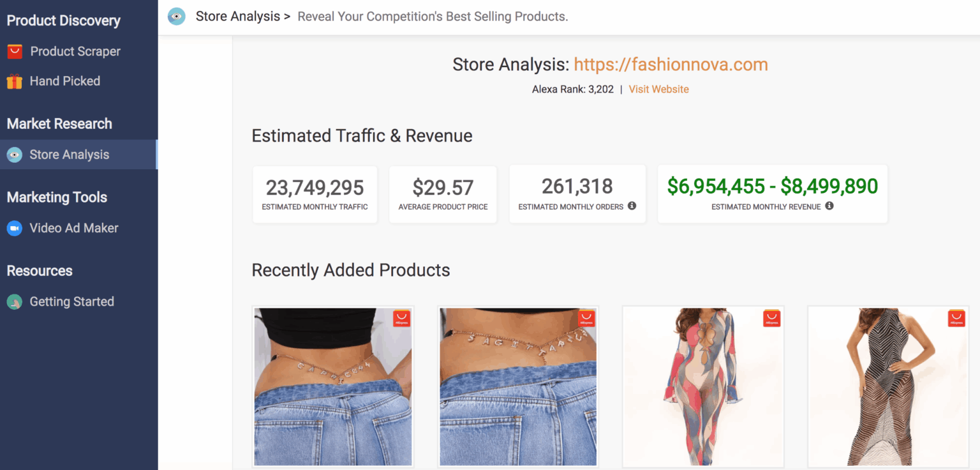Select the Product Scraper shopping bag icon
The height and width of the screenshot is (470, 980).
point(15,51)
